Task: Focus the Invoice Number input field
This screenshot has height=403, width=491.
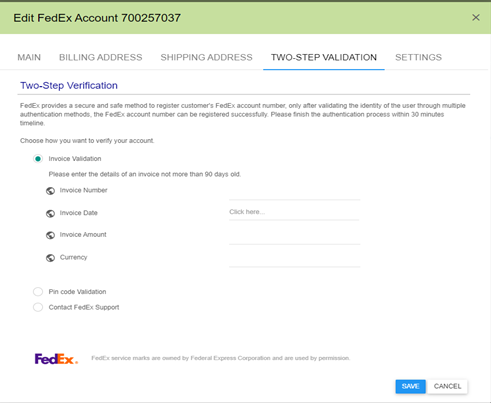Action: click(294, 191)
